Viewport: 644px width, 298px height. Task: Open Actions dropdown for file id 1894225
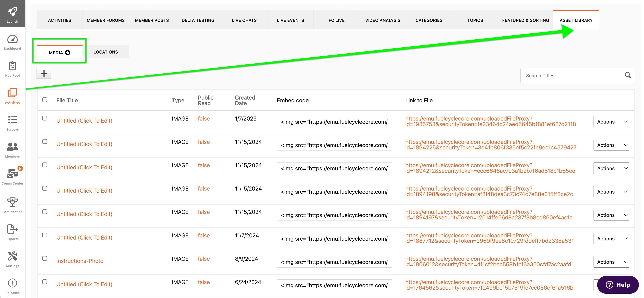point(611,145)
